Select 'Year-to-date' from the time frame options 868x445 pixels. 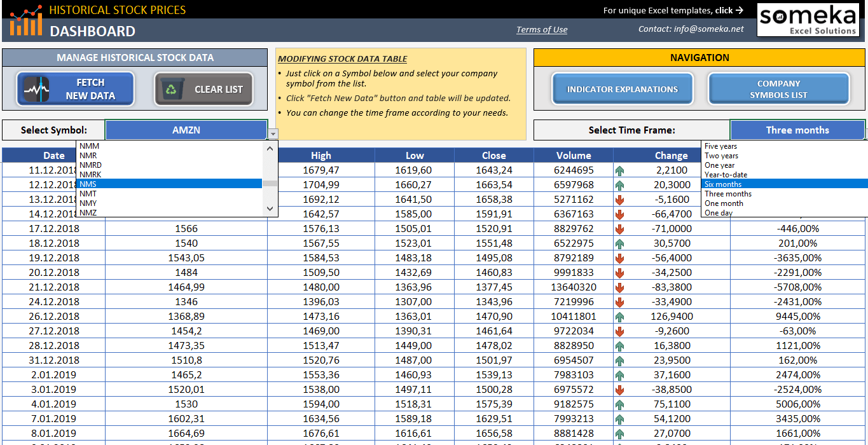pos(726,174)
